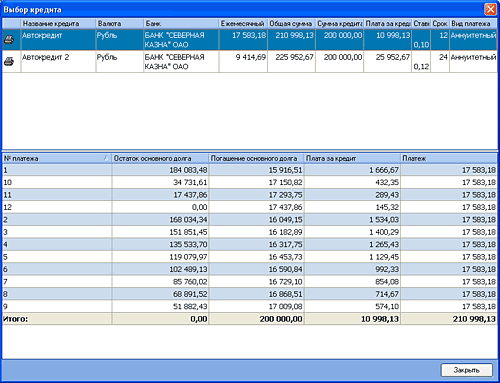
Task: Click the Итого: totals row label
Action: point(16,319)
